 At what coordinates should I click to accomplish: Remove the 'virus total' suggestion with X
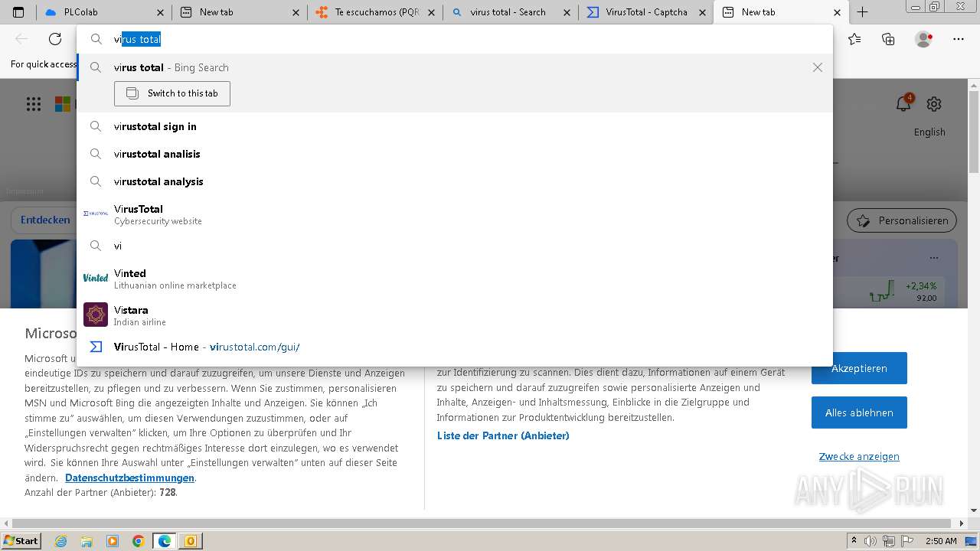point(818,67)
